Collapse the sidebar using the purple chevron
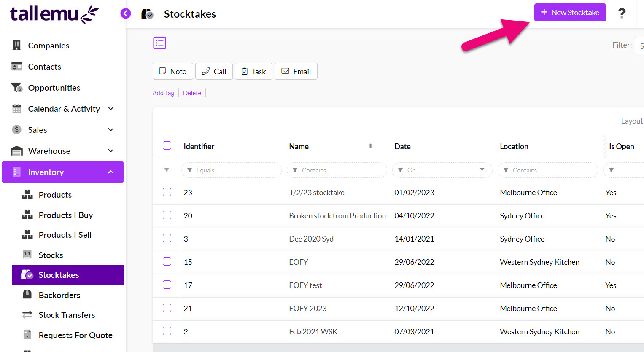The image size is (644, 352). tap(125, 13)
